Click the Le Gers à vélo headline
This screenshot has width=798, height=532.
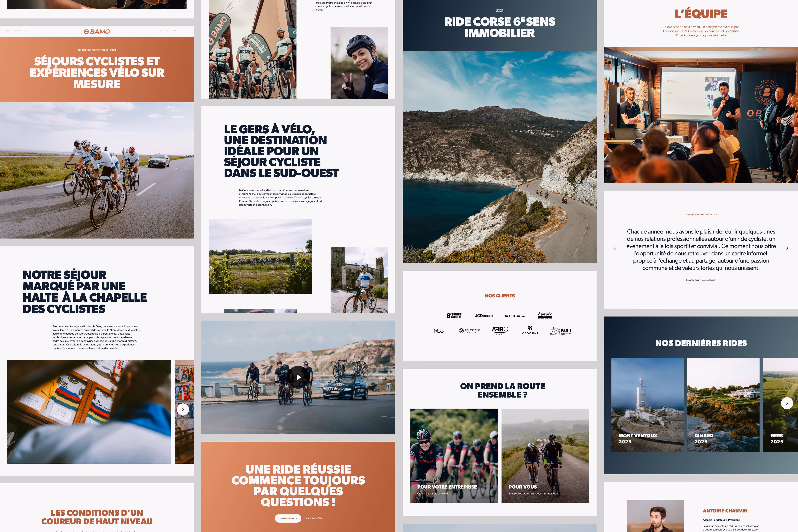[281, 151]
